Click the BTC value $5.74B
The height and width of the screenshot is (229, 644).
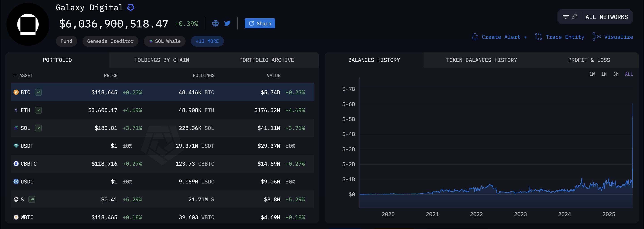coord(270,92)
